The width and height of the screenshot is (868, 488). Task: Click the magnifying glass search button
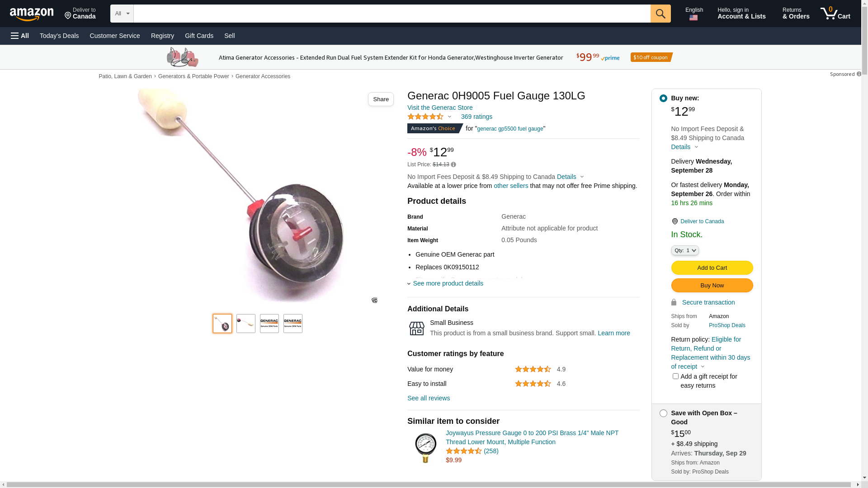[x=660, y=14]
